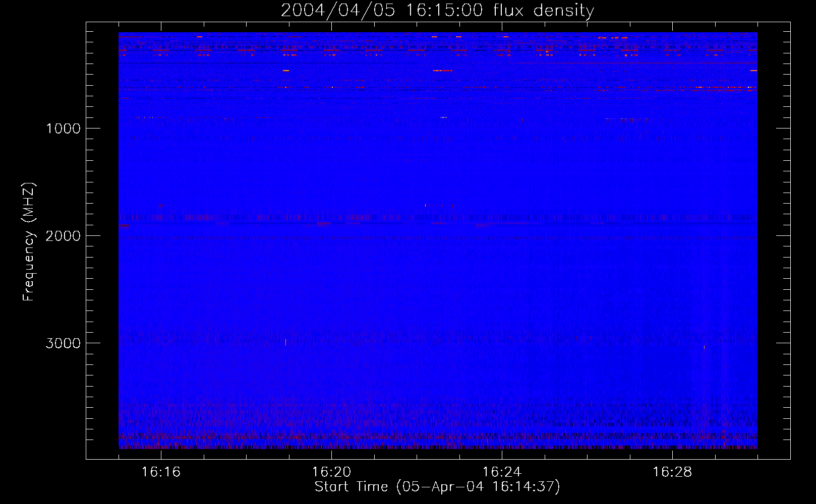Click the plot title '2004/04/05 16:15:00 flux density'

tap(437, 11)
